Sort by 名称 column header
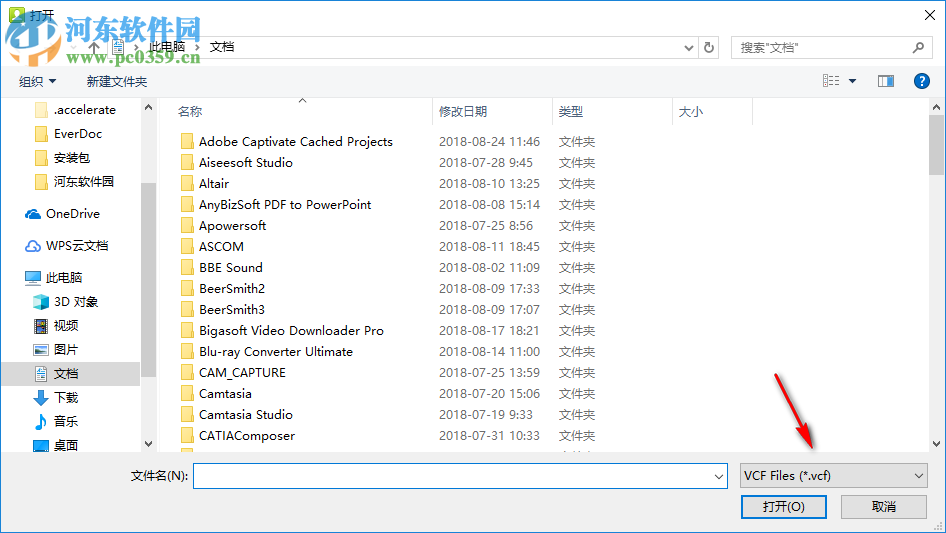Image resolution: width=946 pixels, height=533 pixels. click(190, 112)
